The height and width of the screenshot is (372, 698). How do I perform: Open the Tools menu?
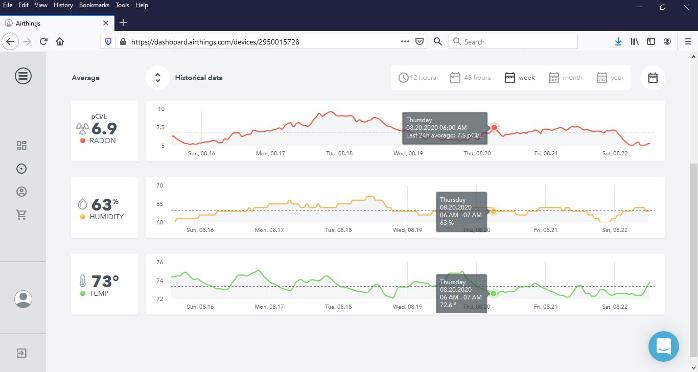click(x=122, y=5)
